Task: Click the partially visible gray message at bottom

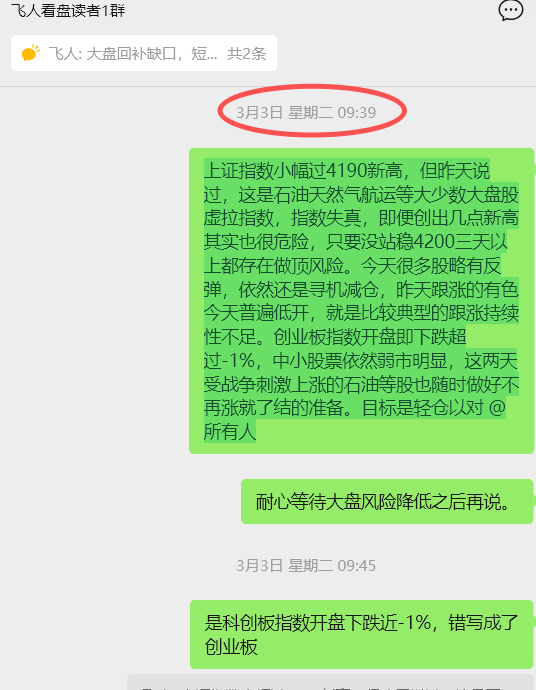Action: click(x=330, y=682)
